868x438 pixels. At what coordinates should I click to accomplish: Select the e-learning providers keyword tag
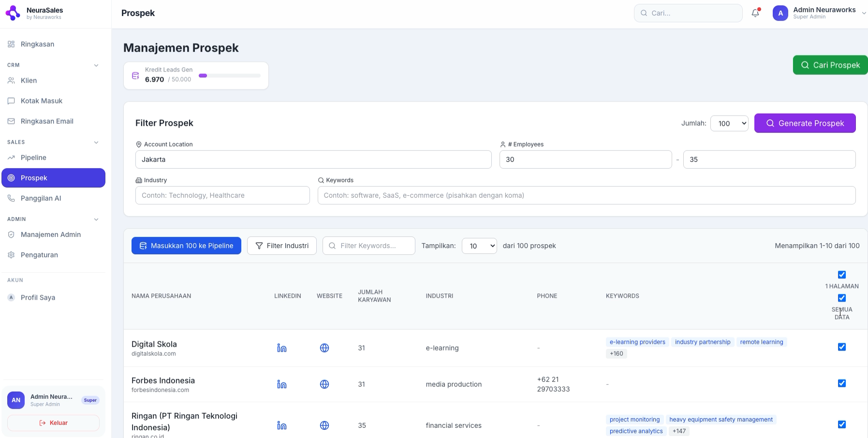pos(637,342)
